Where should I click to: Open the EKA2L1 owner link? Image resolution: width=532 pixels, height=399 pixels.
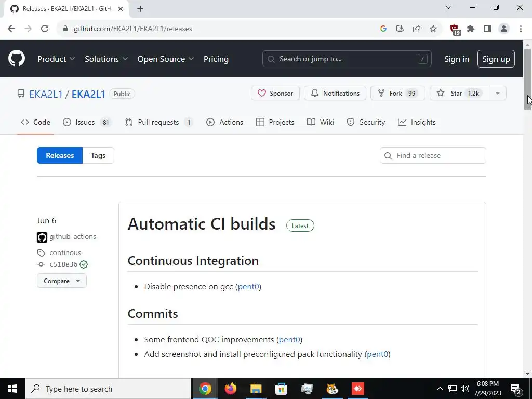(x=46, y=94)
